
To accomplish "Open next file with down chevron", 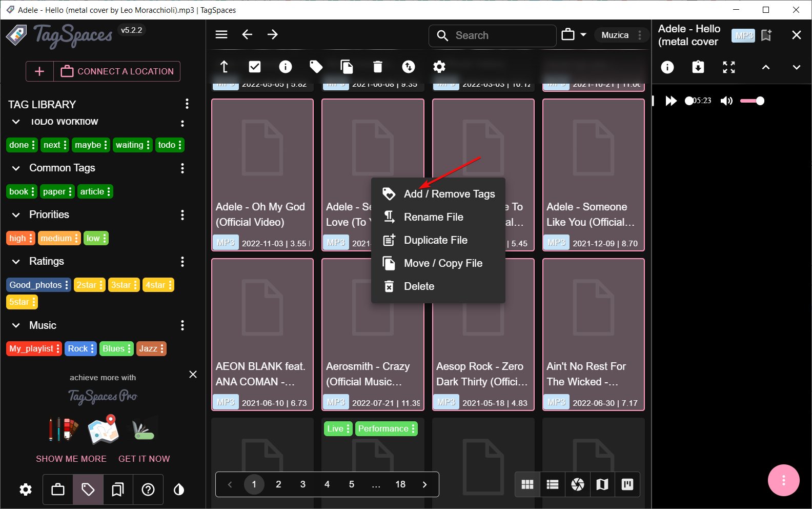I will pyautogui.click(x=797, y=67).
